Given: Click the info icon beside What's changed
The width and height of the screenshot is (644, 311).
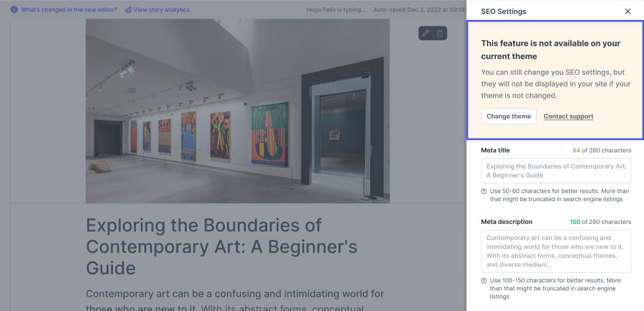Looking at the screenshot, I should [15, 9].
